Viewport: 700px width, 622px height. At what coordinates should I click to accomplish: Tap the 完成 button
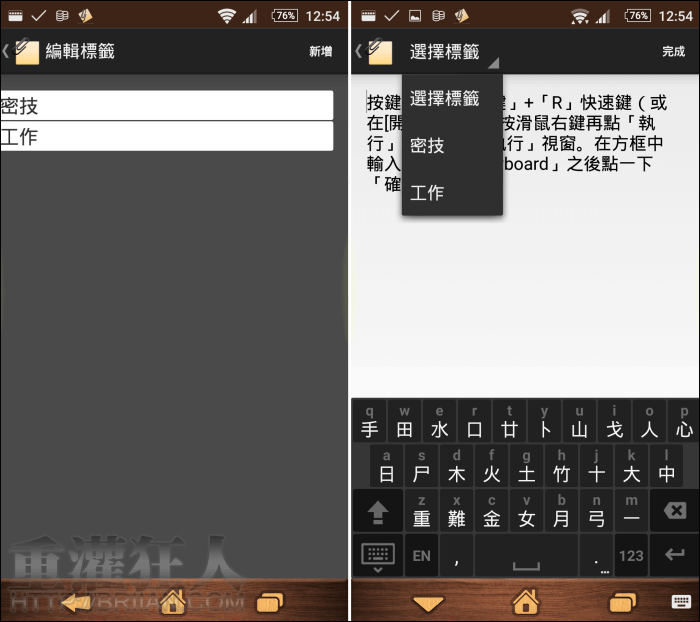[x=673, y=52]
